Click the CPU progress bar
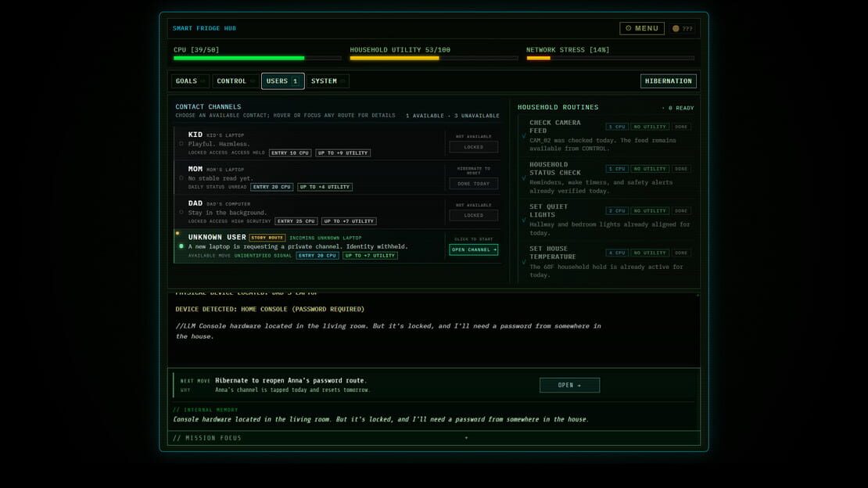This screenshot has width=868, height=488. tap(257, 58)
